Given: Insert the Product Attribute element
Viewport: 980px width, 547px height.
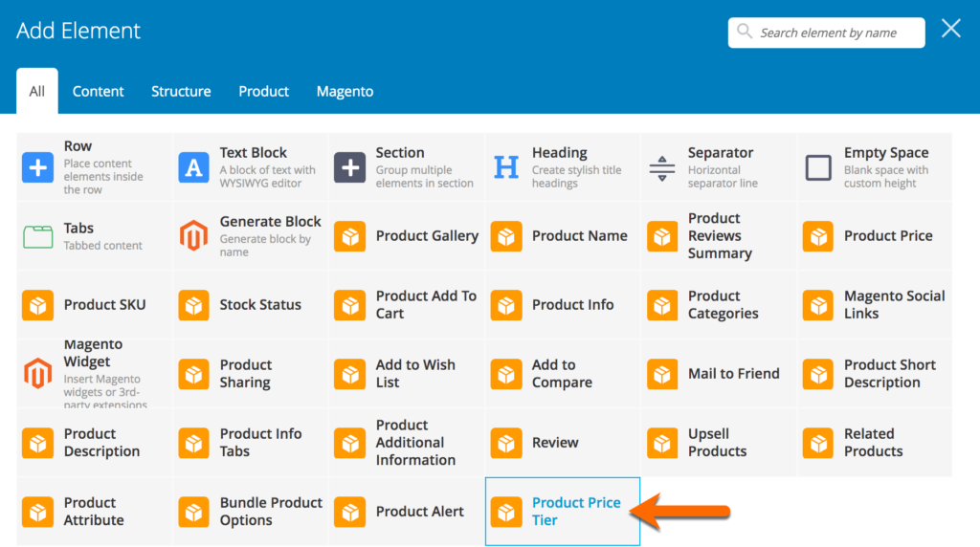Looking at the screenshot, I should tap(95, 512).
